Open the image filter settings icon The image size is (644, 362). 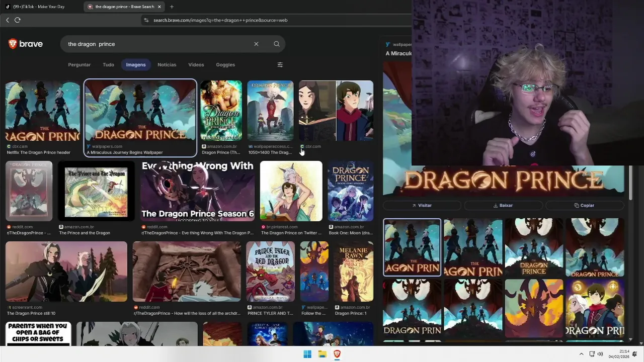[x=280, y=64]
